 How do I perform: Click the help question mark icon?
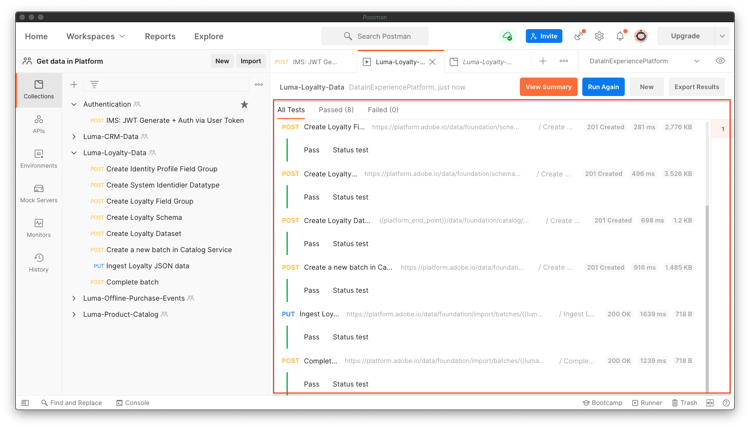pos(726,403)
